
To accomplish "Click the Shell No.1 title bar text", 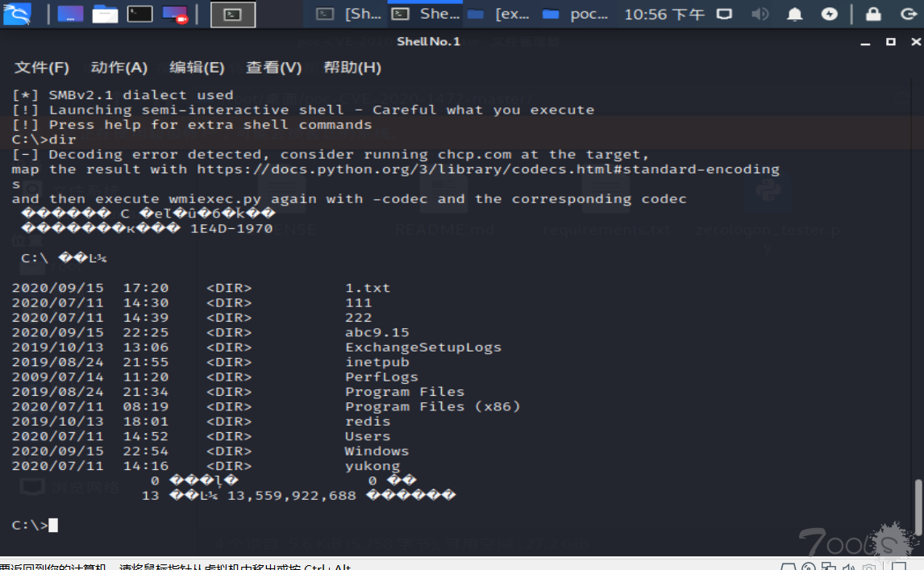I will pyautogui.click(x=428, y=41).
